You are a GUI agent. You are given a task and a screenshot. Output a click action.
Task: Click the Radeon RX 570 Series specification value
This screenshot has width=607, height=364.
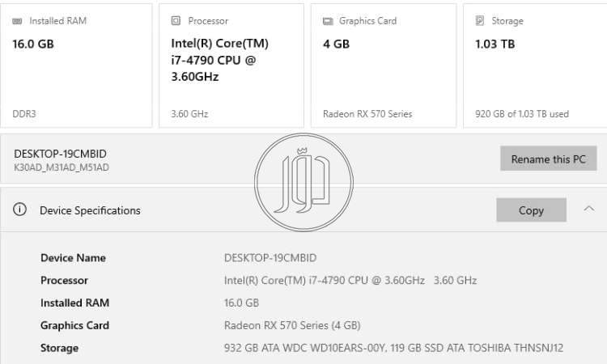click(x=291, y=325)
